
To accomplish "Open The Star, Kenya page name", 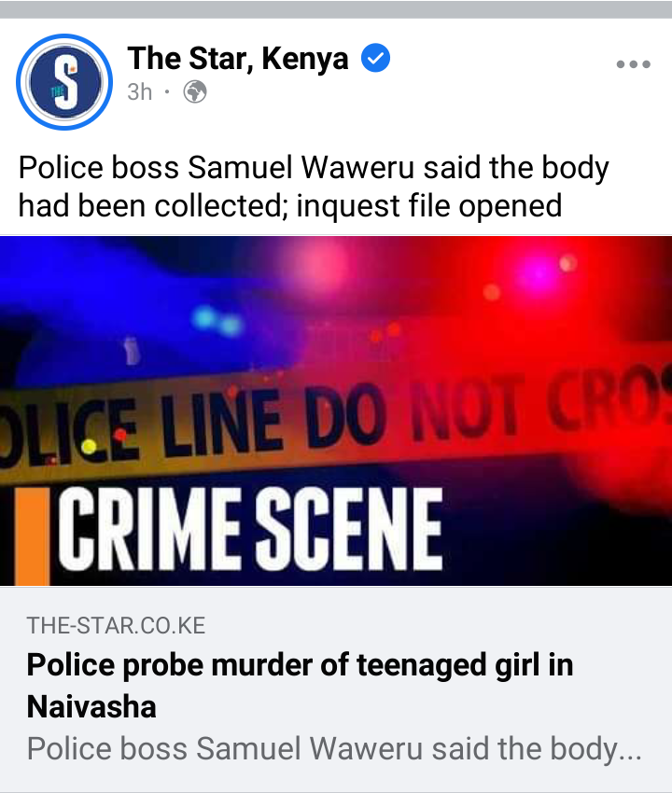I will point(238,58).
